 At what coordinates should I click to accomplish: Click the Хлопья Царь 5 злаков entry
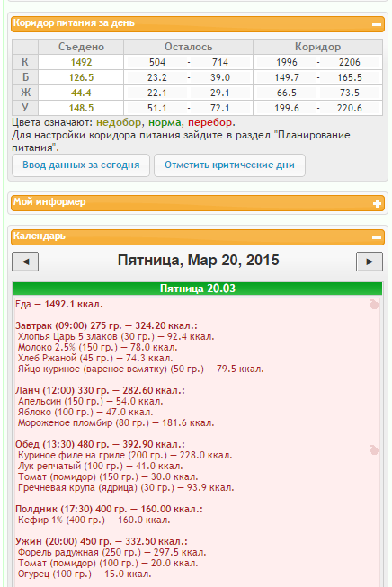tap(116, 336)
